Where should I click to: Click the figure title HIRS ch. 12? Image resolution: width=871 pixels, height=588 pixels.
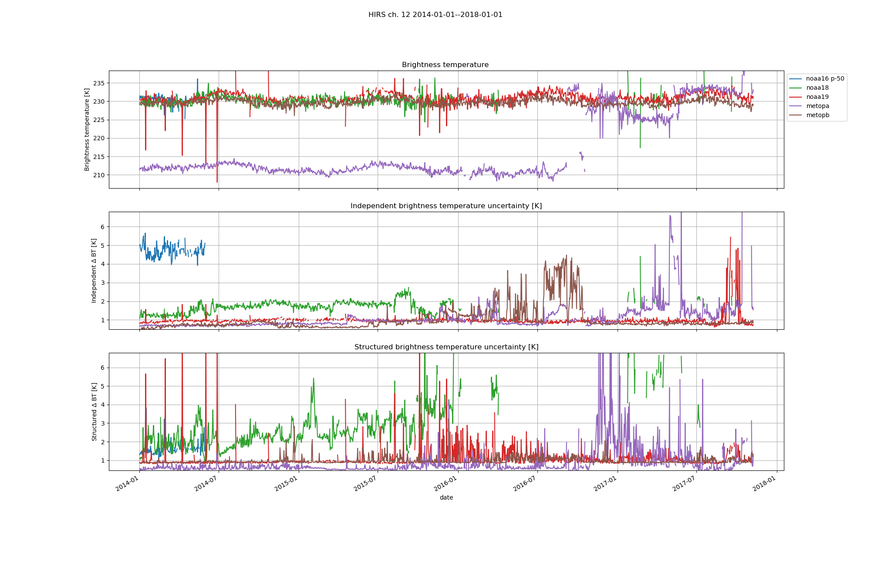point(435,15)
